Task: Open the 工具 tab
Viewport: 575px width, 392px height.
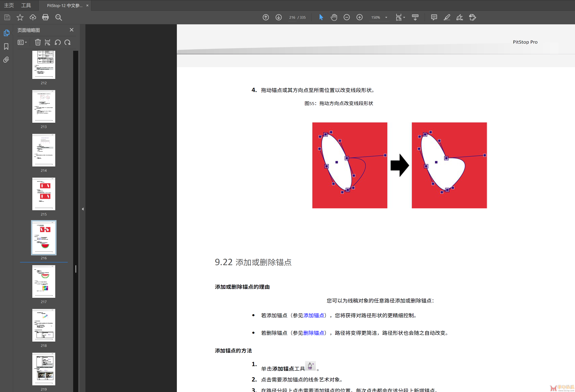Action: (x=26, y=5)
